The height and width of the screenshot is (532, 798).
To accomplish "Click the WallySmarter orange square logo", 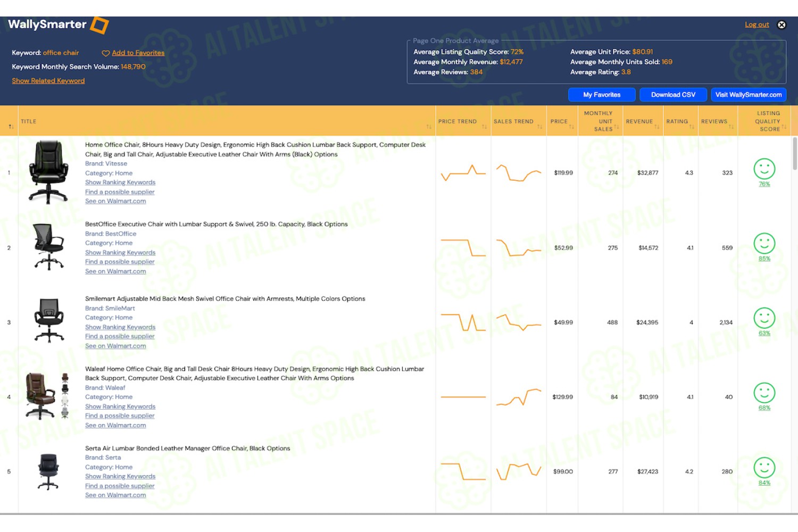I will (99, 25).
